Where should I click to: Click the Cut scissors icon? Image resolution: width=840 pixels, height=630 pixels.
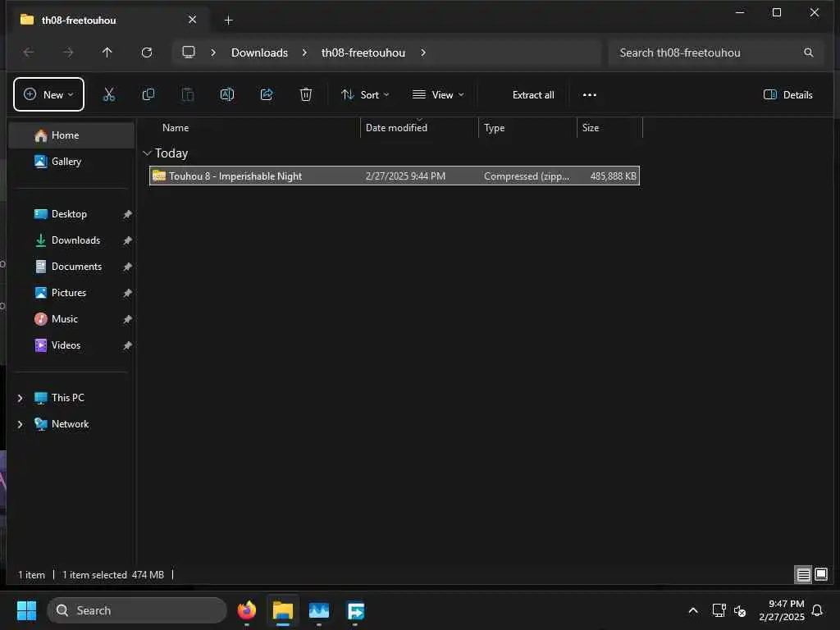click(109, 95)
